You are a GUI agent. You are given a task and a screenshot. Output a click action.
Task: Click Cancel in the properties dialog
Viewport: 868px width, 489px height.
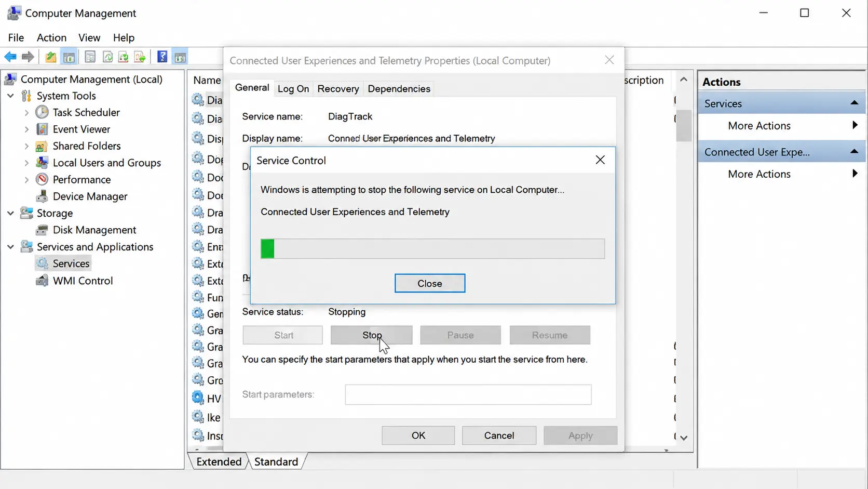[x=499, y=435]
